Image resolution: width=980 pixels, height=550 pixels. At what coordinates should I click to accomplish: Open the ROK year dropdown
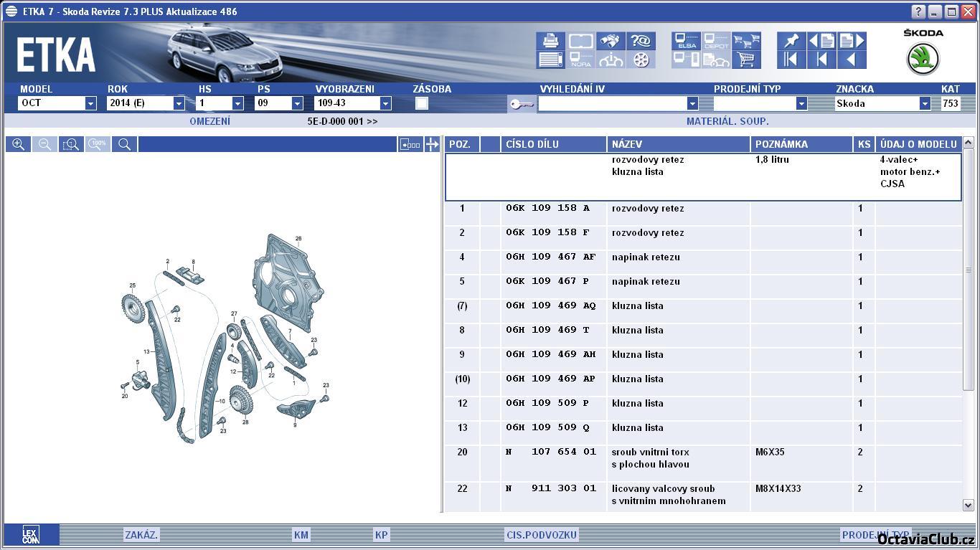point(179,103)
